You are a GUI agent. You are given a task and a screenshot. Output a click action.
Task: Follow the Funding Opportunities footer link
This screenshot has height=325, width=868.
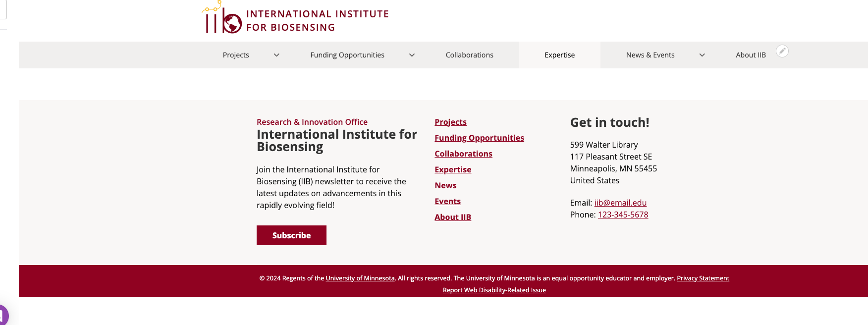click(x=479, y=138)
